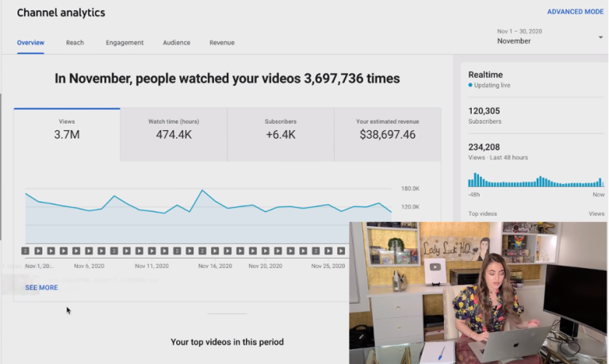Image resolution: width=609 pixels, height=364 pixels.
Task: Open the date range dropdown arrow
Action: click(600, 36)
